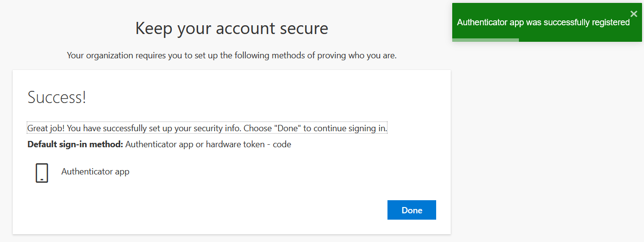Click the phone device icon

(42, 173)
